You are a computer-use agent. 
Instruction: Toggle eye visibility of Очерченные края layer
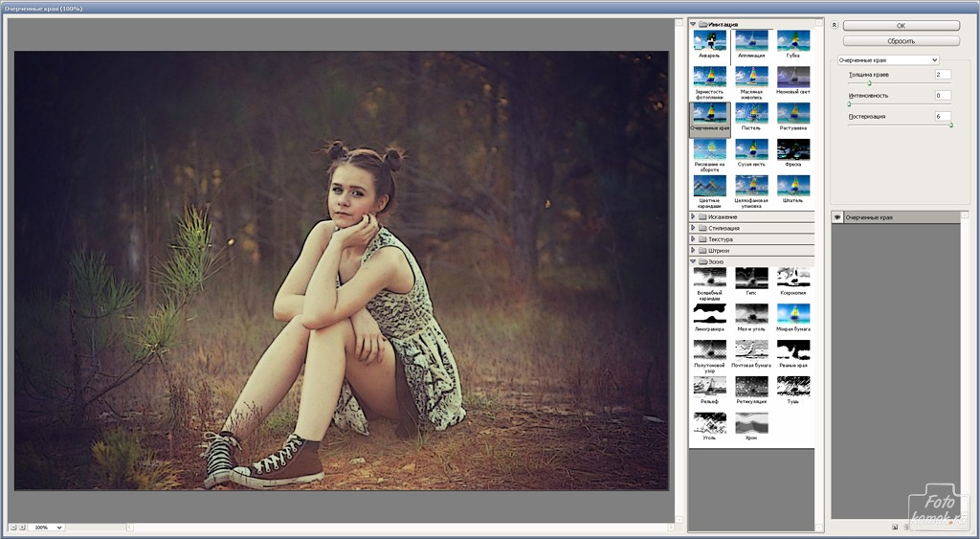coord(836,218)
